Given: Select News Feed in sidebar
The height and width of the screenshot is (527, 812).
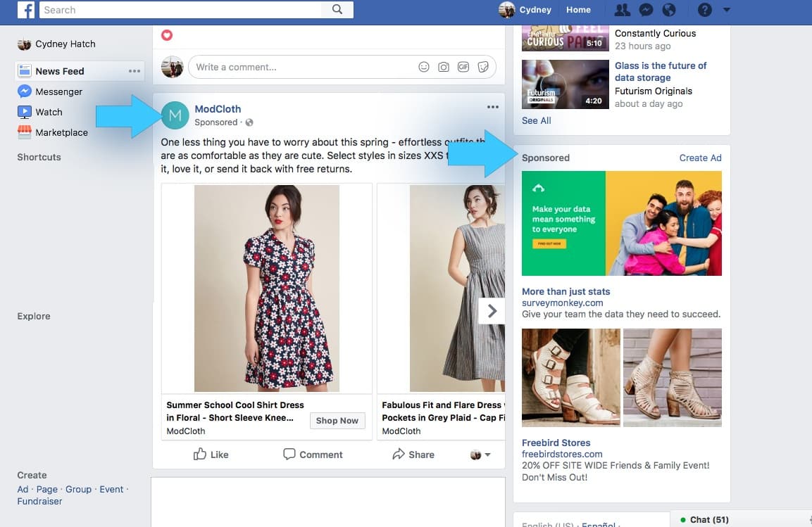Looking at the screenshot, I should 60,71.
